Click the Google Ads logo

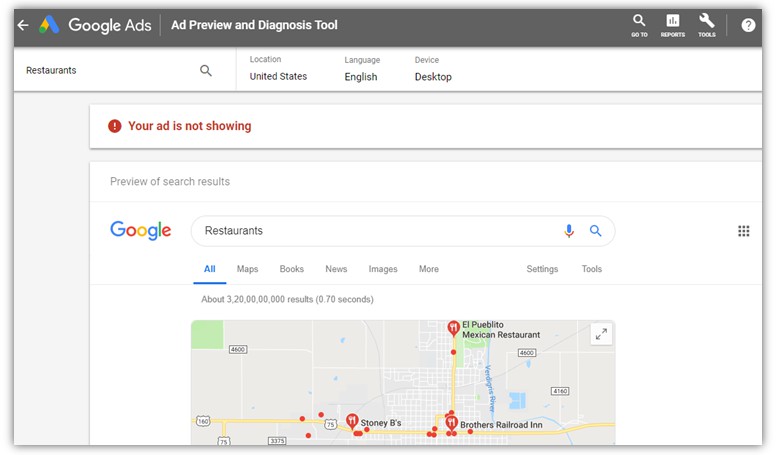click(95, 25)
